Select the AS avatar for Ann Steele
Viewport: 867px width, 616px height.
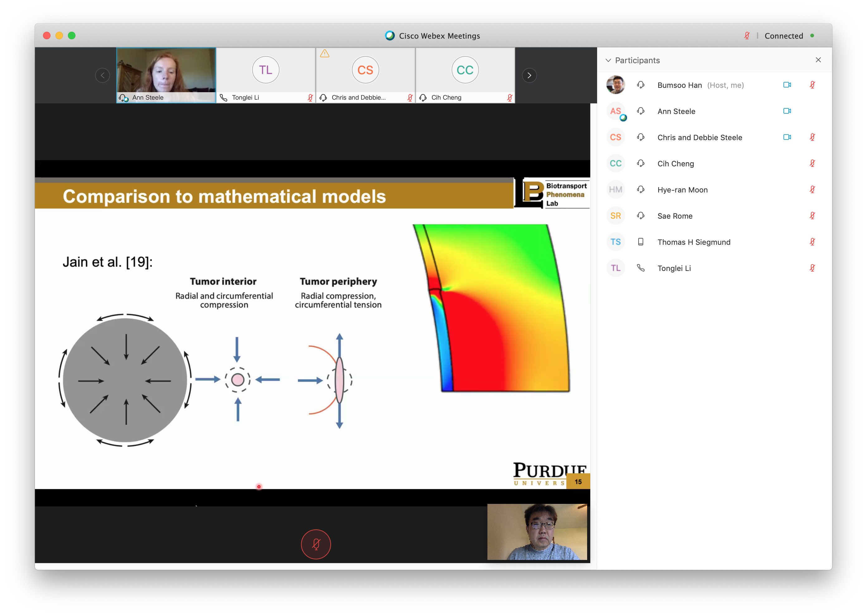click(615, 111)
